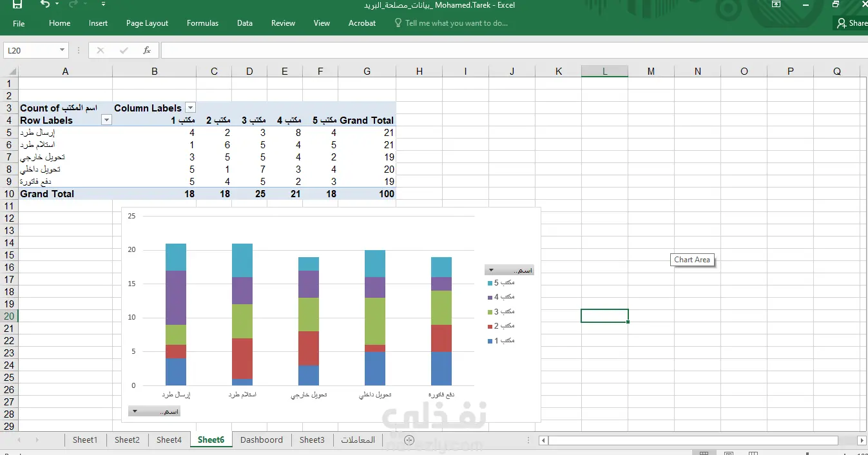Click inside the formula bar input
Viewport: 868px width, 455px height.
coord(514,50)
